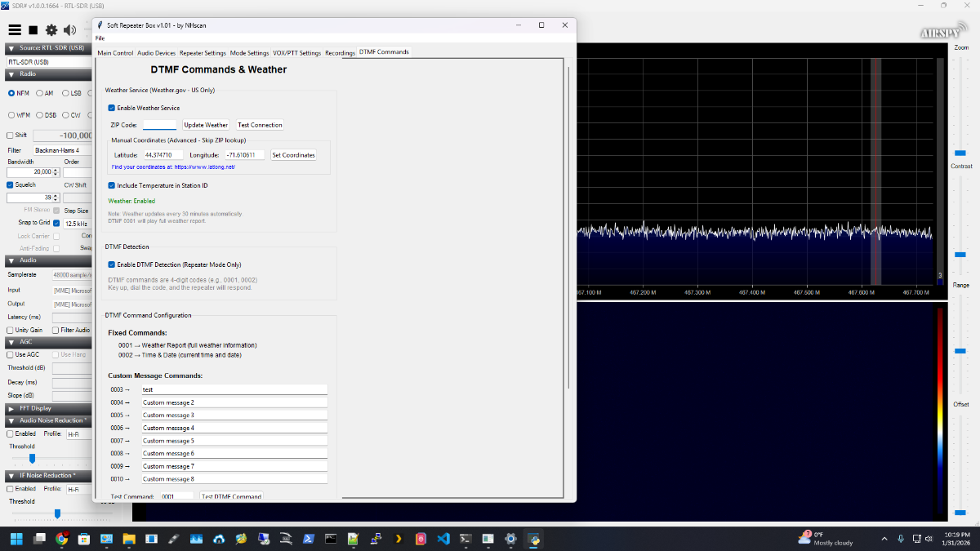Click the ZIP Code input field

(x=159, y=125)
